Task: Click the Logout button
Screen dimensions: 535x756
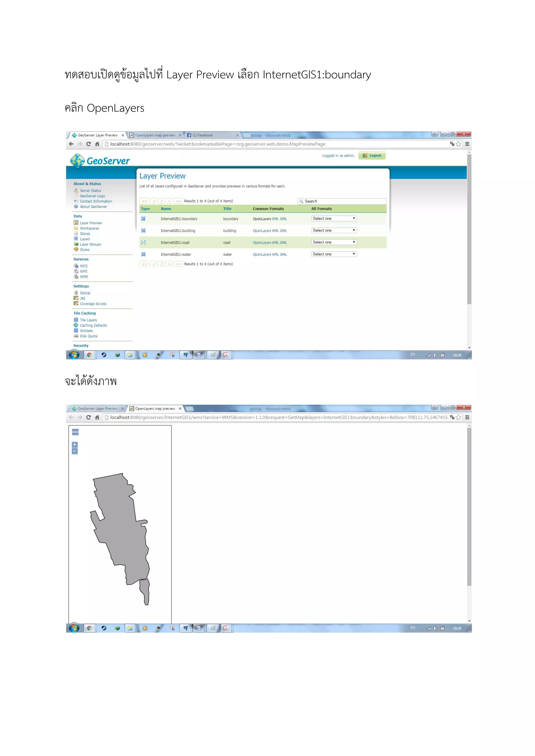Action: 372,155
